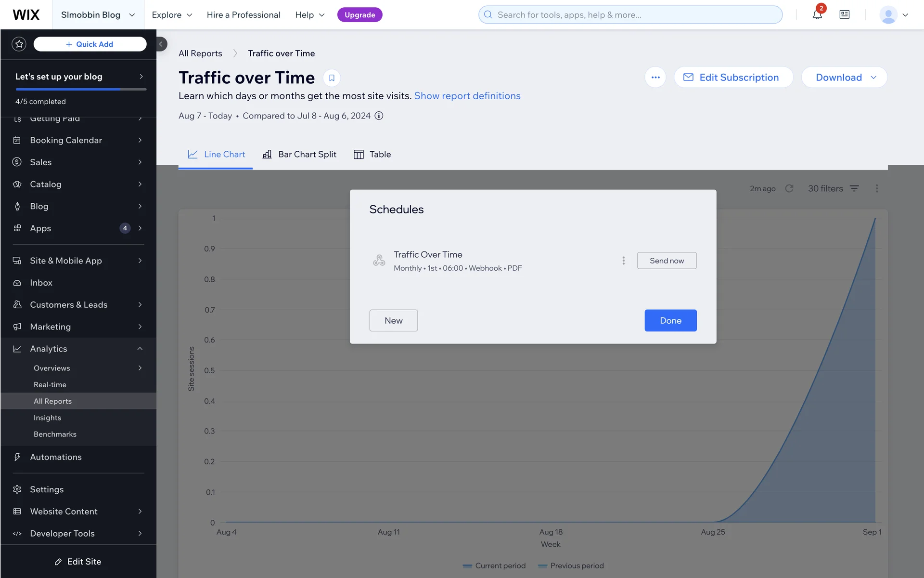Image resolution: width=924 pixels, height=578 pixels.
Task: Collapse the sidebar with the arrow button
Action: click(x=161, y=44)
